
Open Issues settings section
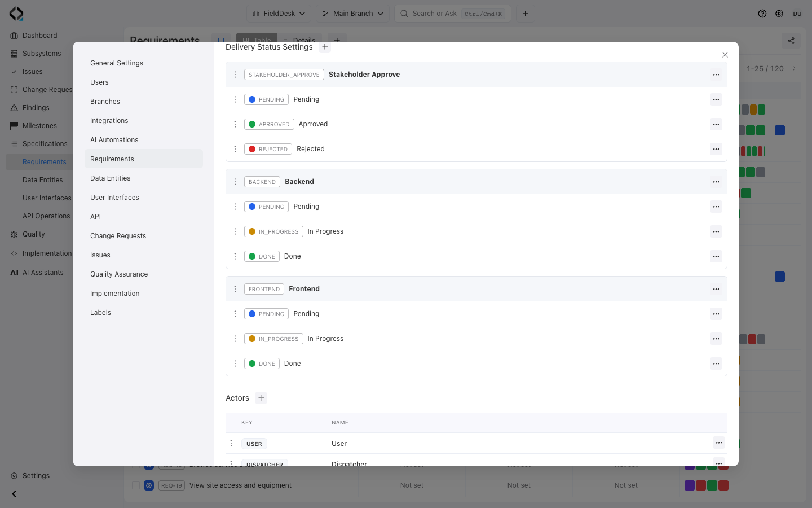[x=144, y=255]
